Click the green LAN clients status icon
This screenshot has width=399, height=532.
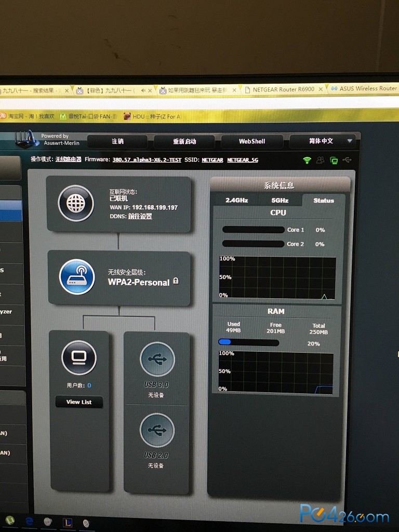click(x=334, y=160)
